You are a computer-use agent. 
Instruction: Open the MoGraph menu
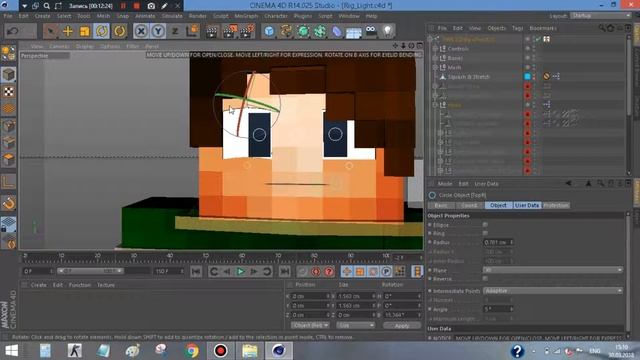pyautogui.click(x=246, y=16)
